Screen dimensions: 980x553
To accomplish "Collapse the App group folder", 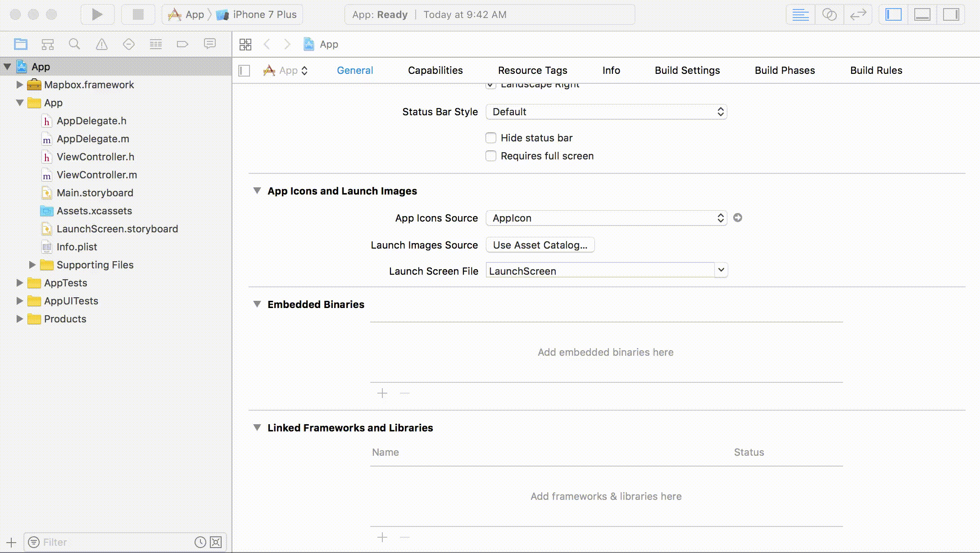I will (19, 103).
